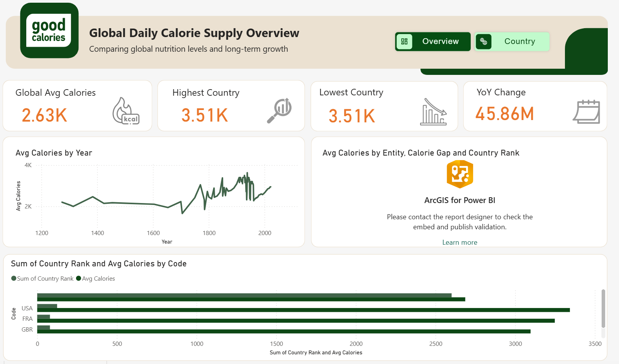Click the ArcGIS for Power BI logo
Viewport: 619px width, 364px height.
pyautogui.click(x=460, y=174)
